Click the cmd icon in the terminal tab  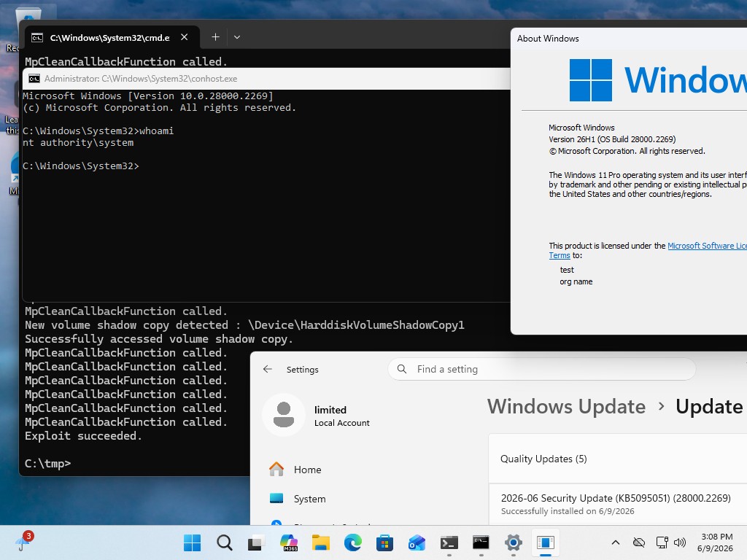tap(37, 38)
